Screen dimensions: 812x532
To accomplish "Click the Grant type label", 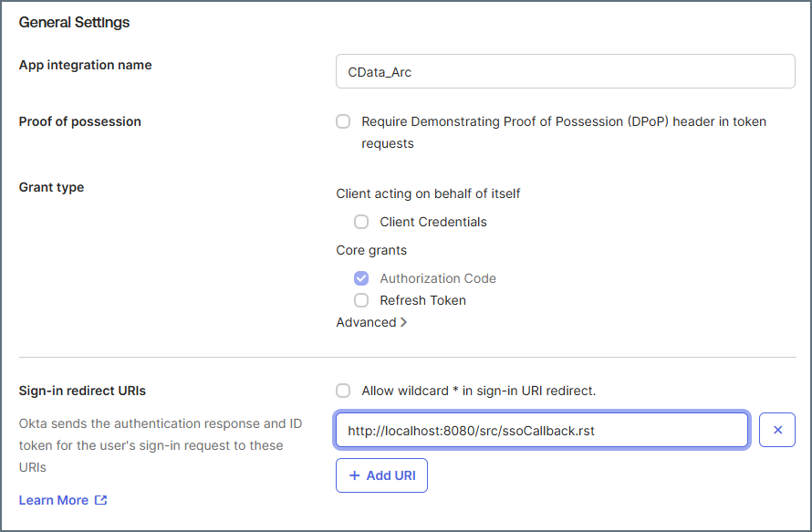I will 51,187.
